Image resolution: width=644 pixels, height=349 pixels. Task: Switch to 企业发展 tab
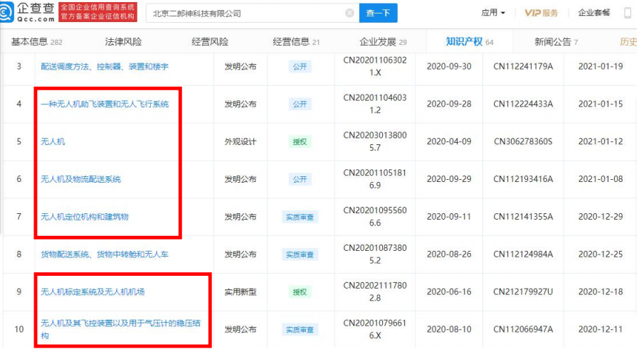[x=383, y=42]
